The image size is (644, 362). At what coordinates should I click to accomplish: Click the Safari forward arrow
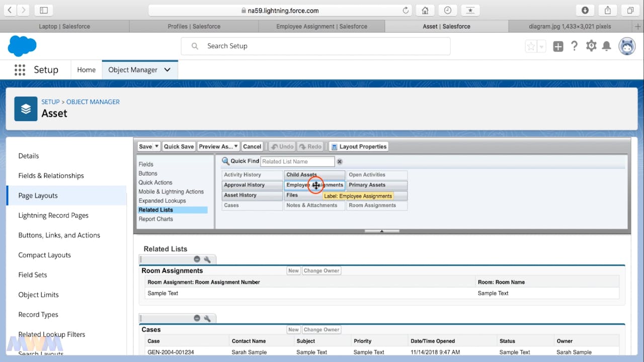24,10
